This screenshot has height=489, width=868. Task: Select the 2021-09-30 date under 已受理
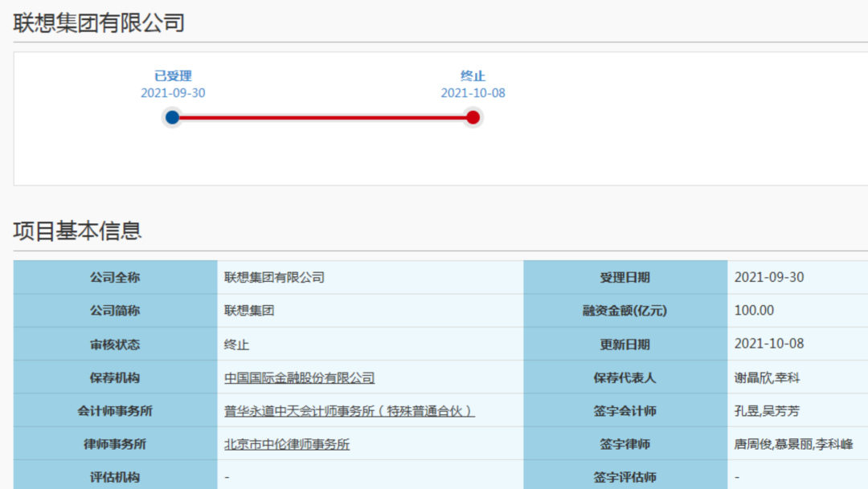pos(173,93)
